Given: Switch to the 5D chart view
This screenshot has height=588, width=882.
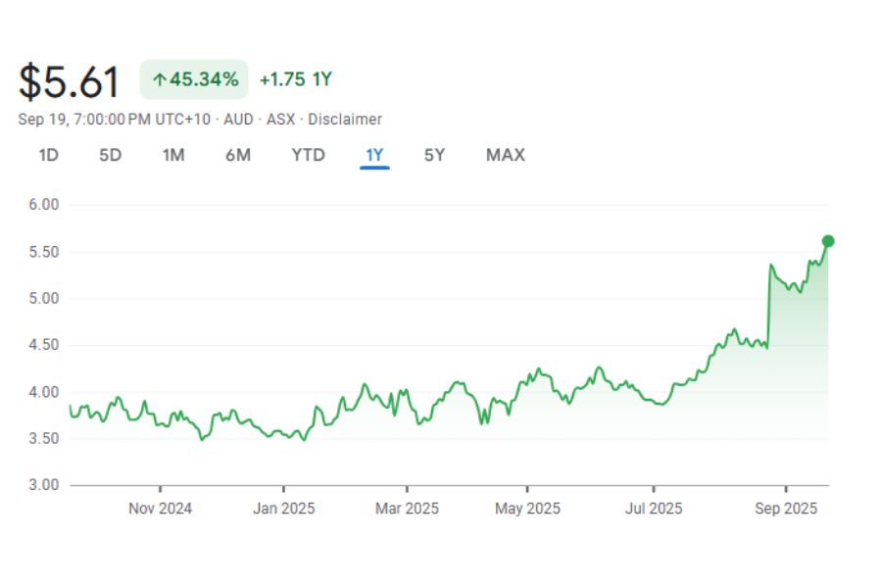Looking at the screenshot, I should click(110, 155).
